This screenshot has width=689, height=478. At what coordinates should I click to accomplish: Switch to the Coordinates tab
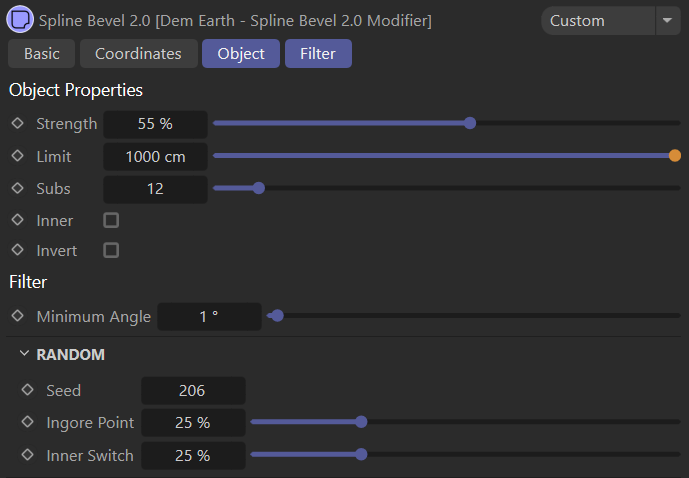pos(138,54)
